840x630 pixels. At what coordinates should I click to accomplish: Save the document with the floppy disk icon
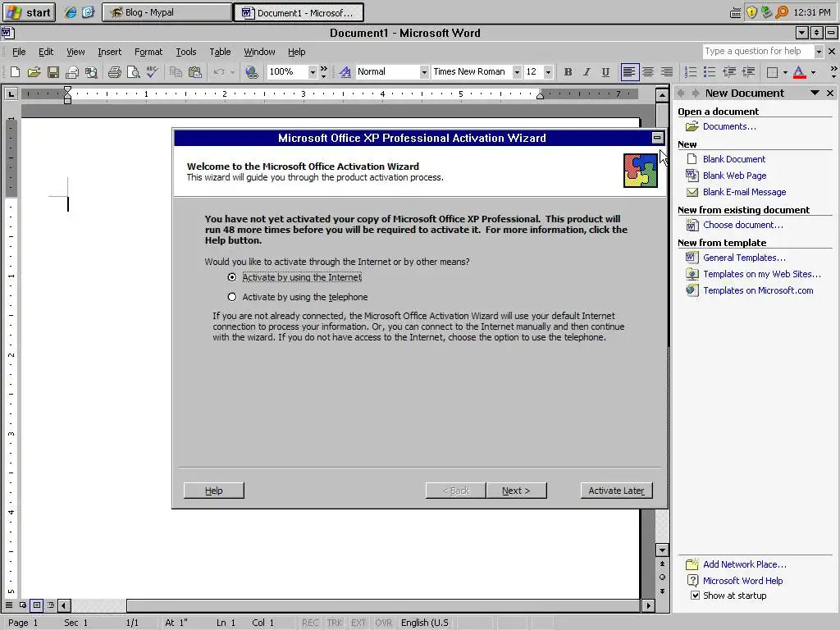coord(53,72)
